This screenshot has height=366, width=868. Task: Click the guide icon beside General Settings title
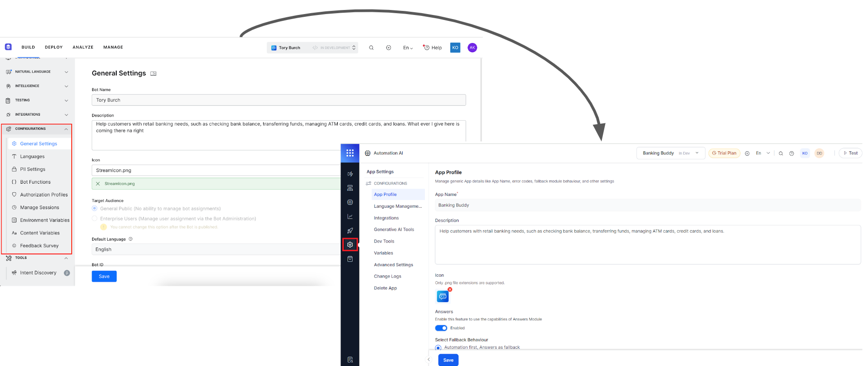(153, 73)
